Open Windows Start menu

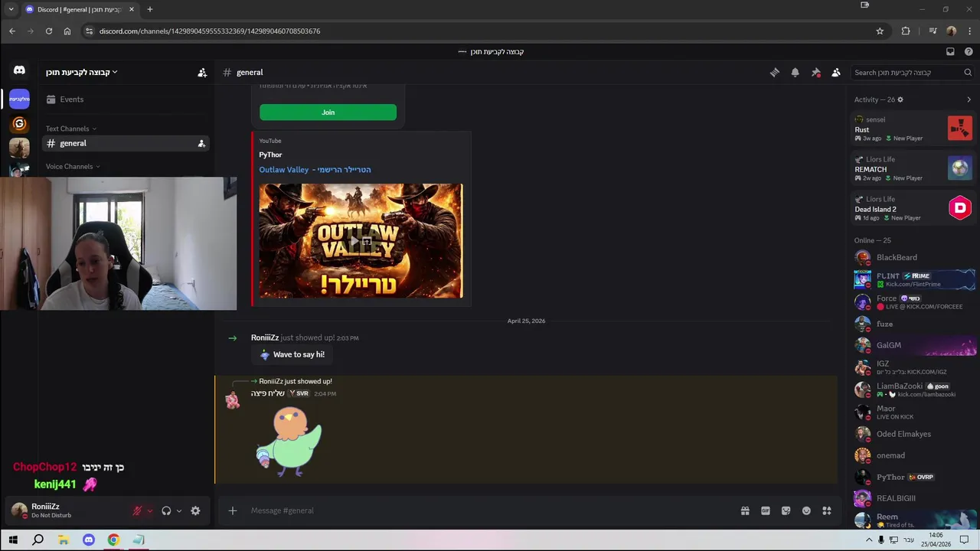click(x=13, y=540)
